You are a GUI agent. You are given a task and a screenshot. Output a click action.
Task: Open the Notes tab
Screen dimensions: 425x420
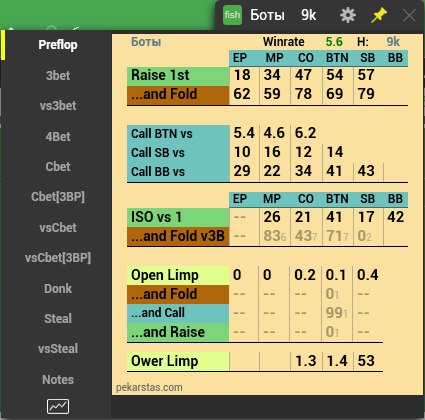tap(58, 379)
